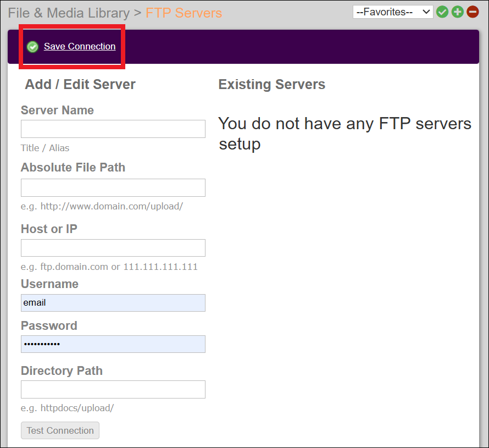The image size is (489, 448).
Task: Click the red minus remove-favorite icon
Action: 473,12
